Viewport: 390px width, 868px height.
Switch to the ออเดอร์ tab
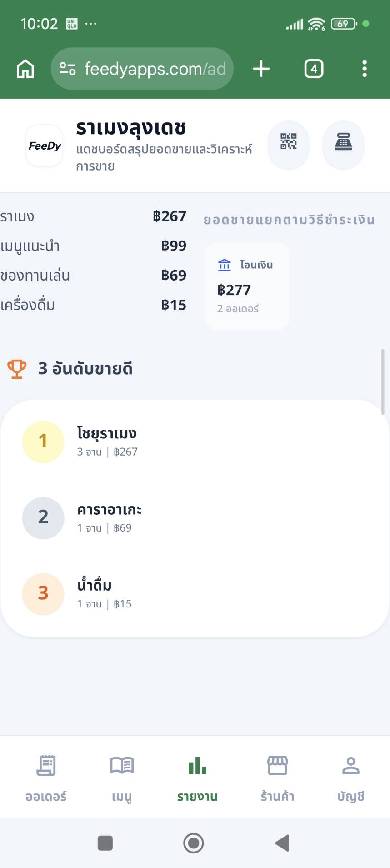(x=46, y=777)
